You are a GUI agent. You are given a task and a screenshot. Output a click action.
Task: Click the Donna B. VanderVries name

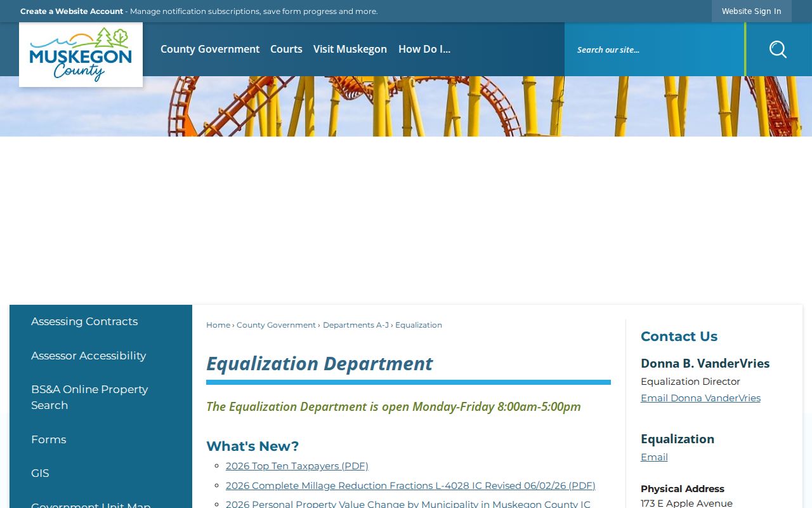coord(705,363)
